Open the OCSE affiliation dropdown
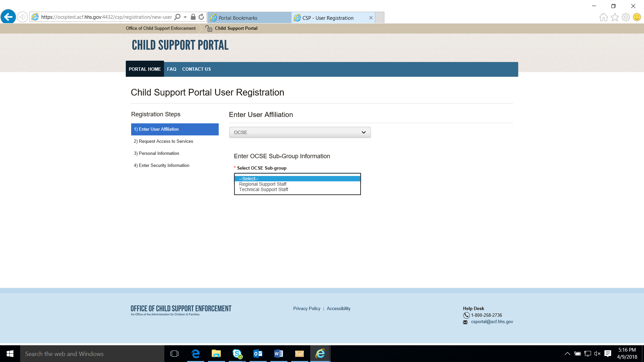 pos(300,132)
